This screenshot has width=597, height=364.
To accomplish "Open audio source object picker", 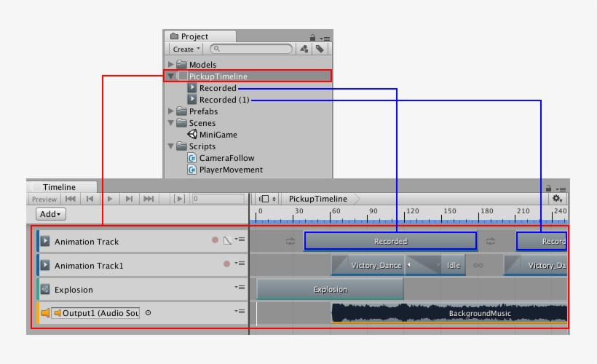I will coord(148,313).
